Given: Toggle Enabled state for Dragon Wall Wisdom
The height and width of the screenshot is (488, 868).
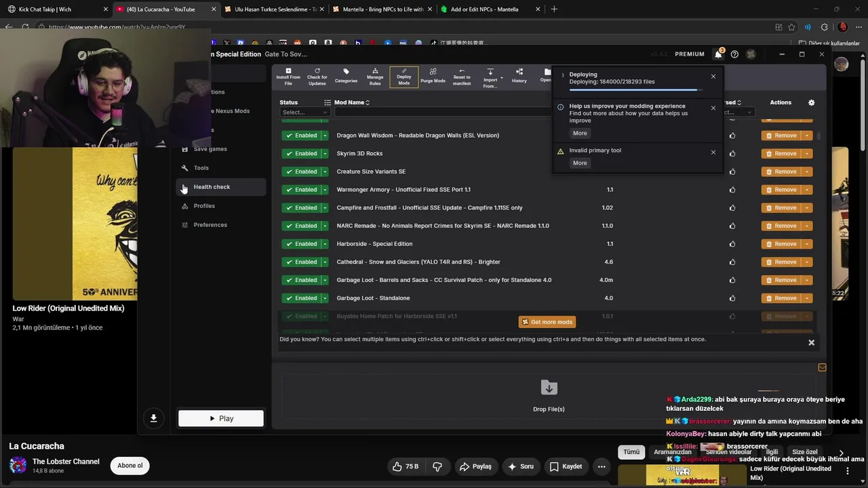Looking at the screenshot, I should coord(301,136).
